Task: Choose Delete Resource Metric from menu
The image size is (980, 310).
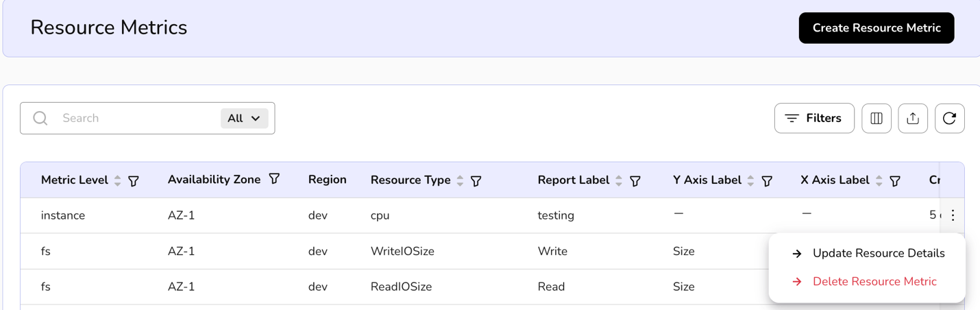Action: (874, 281)
